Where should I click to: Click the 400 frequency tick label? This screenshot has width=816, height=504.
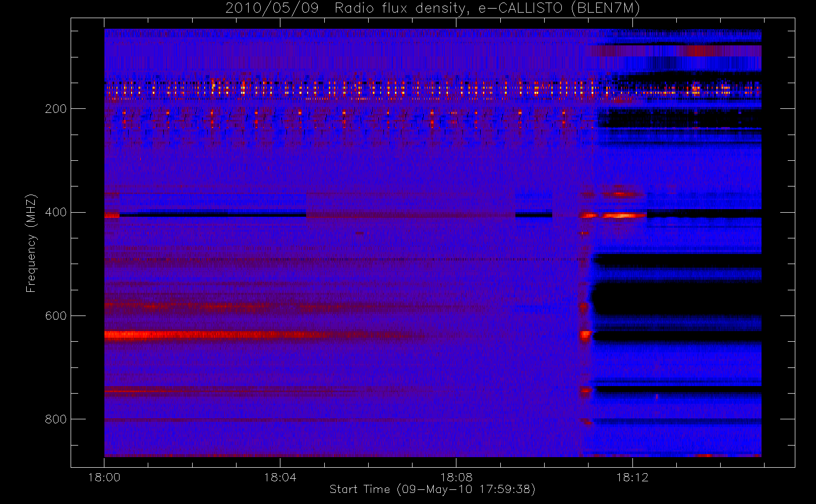[x=56, y=212]
